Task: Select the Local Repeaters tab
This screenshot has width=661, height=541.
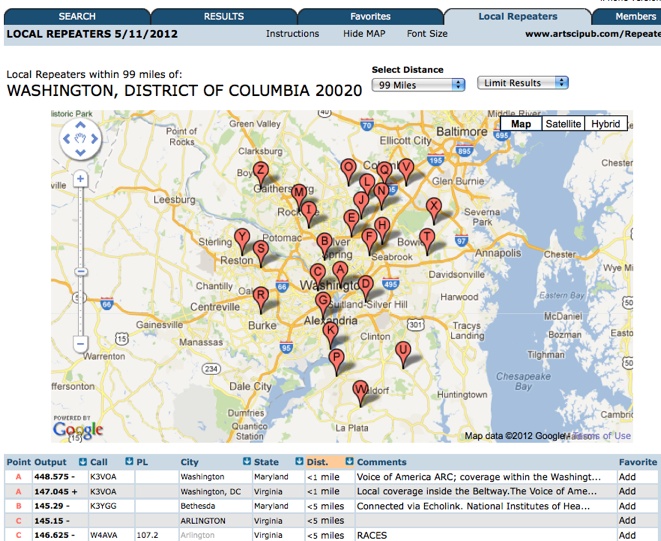Action: tap(518, 16)
